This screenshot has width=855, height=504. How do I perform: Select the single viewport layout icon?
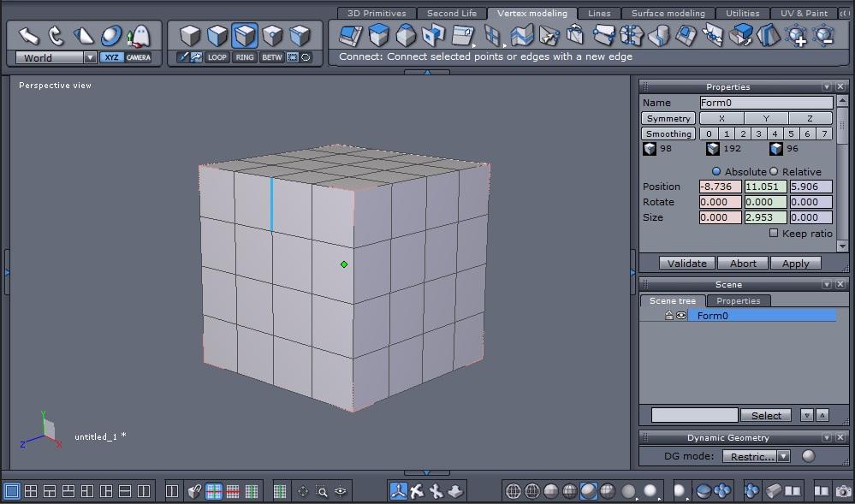pyautogui.click(x=12, y=491)
